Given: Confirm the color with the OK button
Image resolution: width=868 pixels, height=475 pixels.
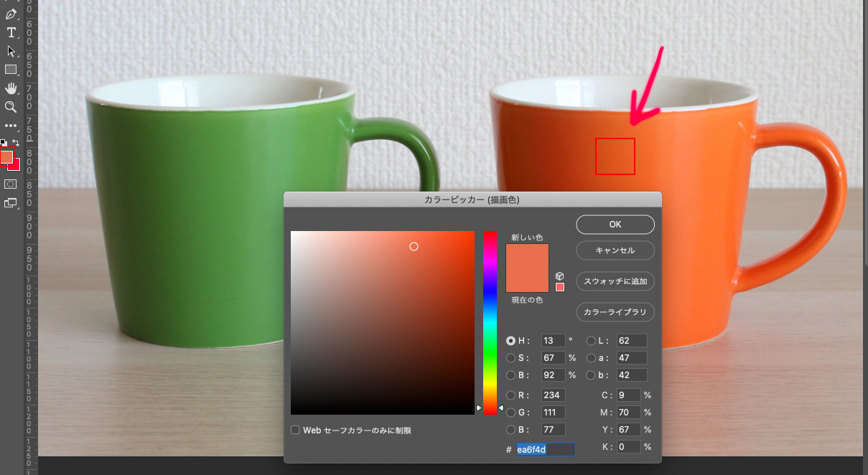Looking at the screenshot, I should (615, 225).
